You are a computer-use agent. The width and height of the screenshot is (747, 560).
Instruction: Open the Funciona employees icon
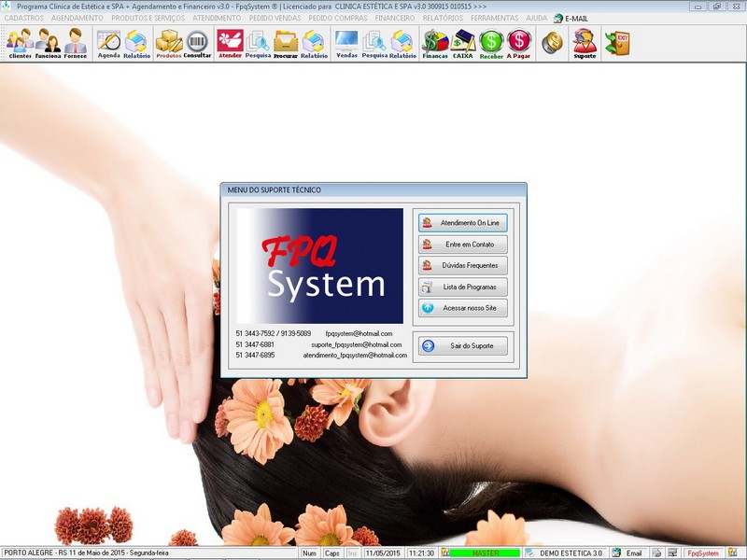click(x=48, y=43)
